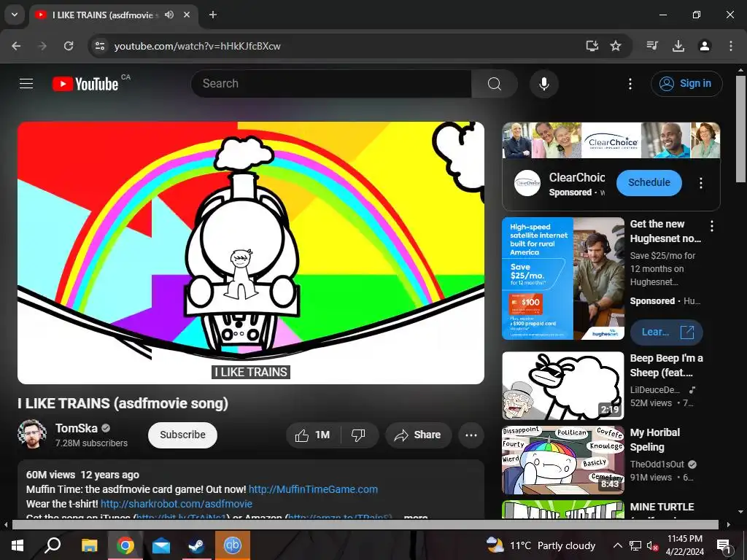747x560 pixels.
Task: Click the ClearChoice banner image
Action: point(611,141)
